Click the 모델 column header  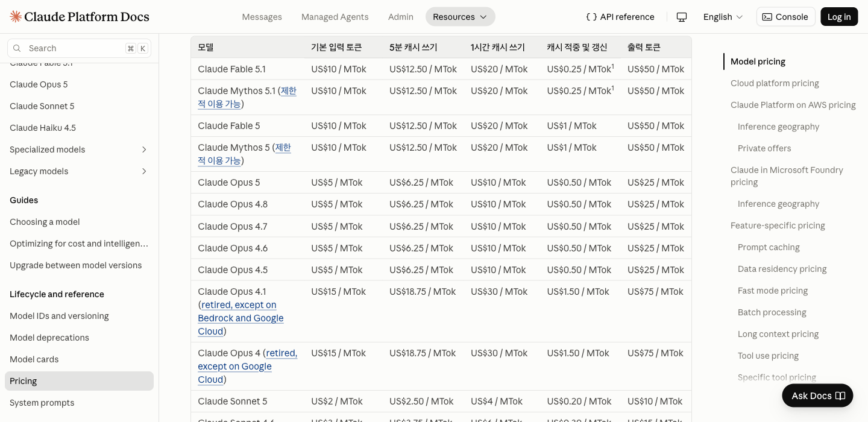[x=206, y=47]
